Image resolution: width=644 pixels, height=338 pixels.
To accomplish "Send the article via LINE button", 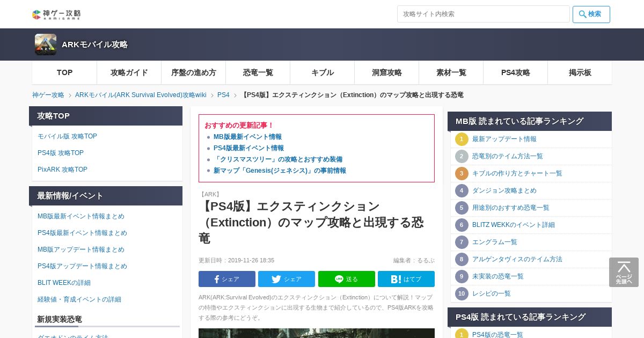I will coord(347,279).
